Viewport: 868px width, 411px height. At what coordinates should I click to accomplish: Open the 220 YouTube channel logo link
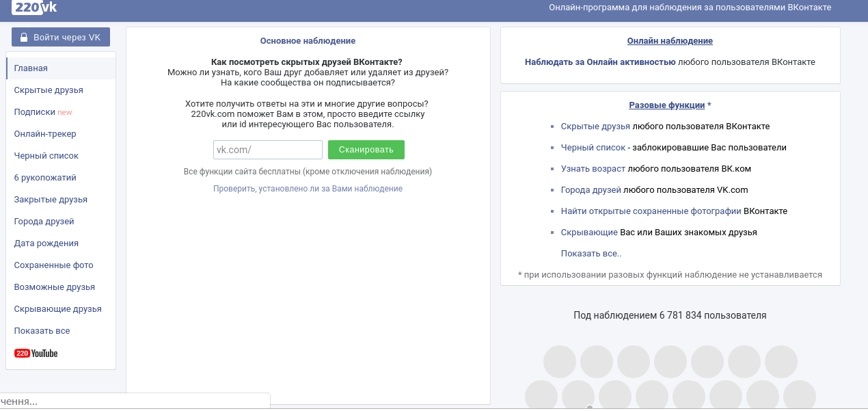36,354
